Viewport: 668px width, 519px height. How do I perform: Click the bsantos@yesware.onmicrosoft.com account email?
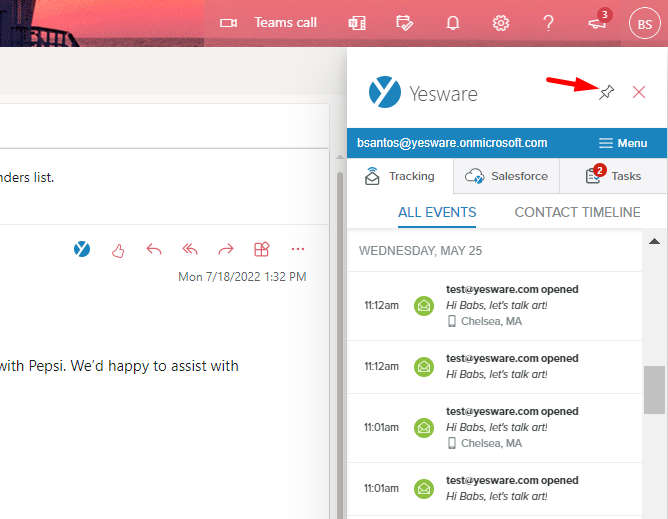tap(452, 143)
